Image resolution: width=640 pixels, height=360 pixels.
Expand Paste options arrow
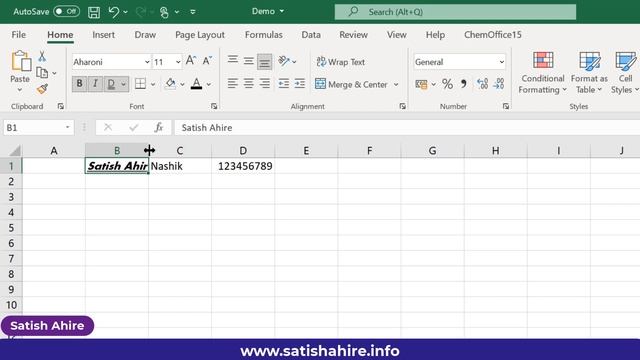click(20, 89)
